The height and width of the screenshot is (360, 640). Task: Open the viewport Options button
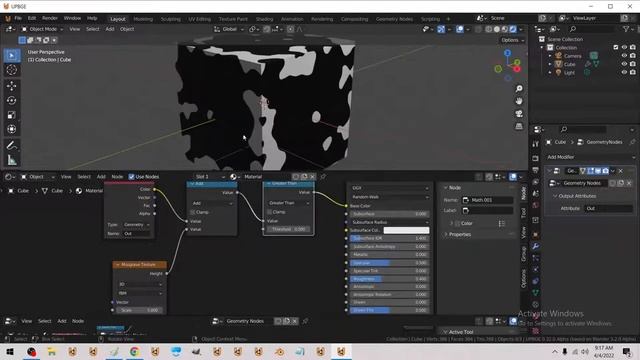(x=512, y=40)
